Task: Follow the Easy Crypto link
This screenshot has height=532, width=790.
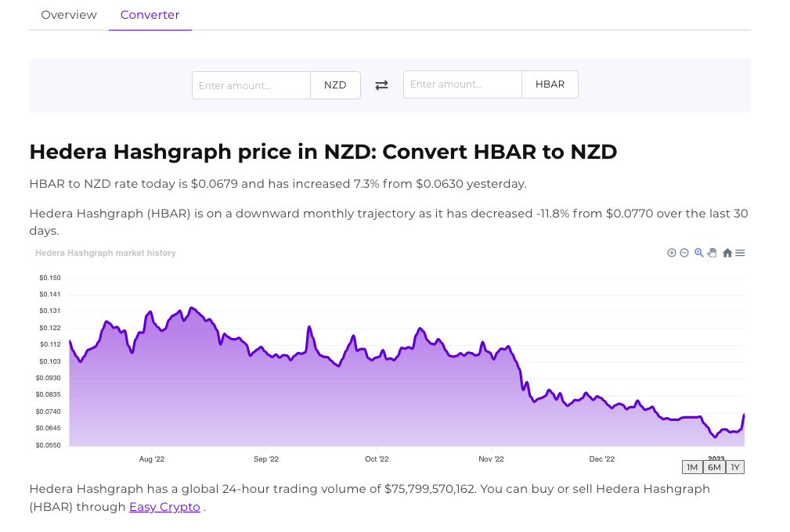Action: [x=164, y=507]
